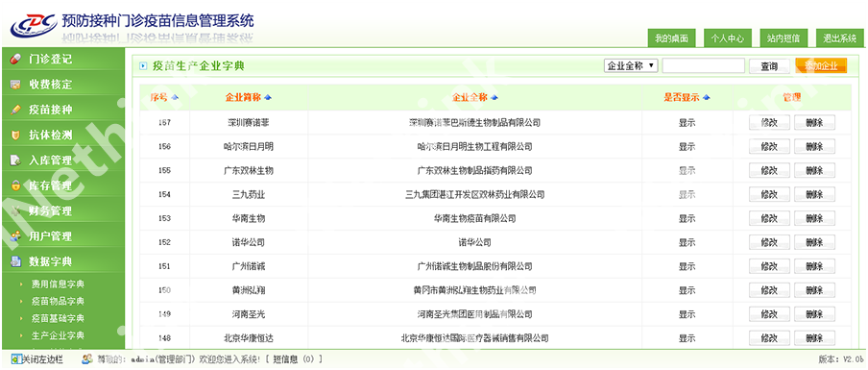
Task: Select cell 哈尔滨日月明生物工程有限公司
Action: click(x=475, y=147)
